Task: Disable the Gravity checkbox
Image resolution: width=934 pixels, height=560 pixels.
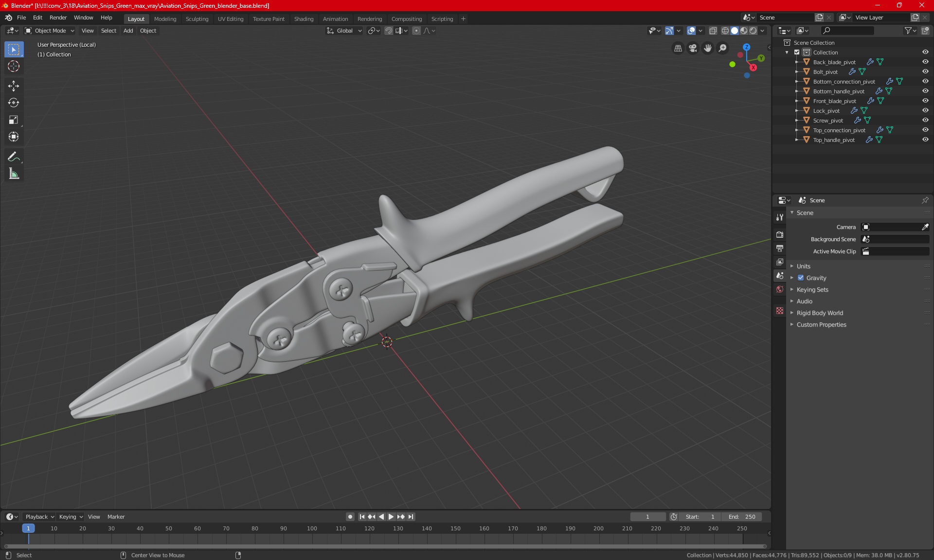Action: coord(801,278)
